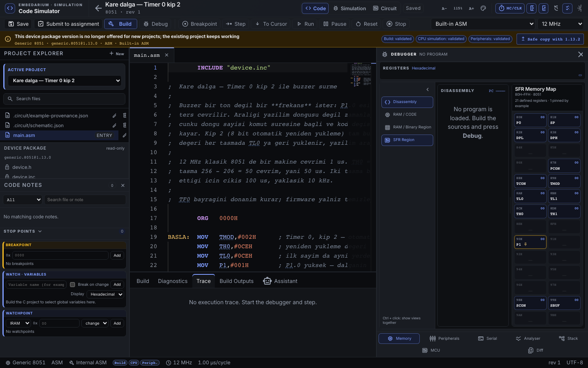The width and height of the screenshot is (588, 368).
Task: Rename main.asm using its pencil icon
Action: coord(125,135)
